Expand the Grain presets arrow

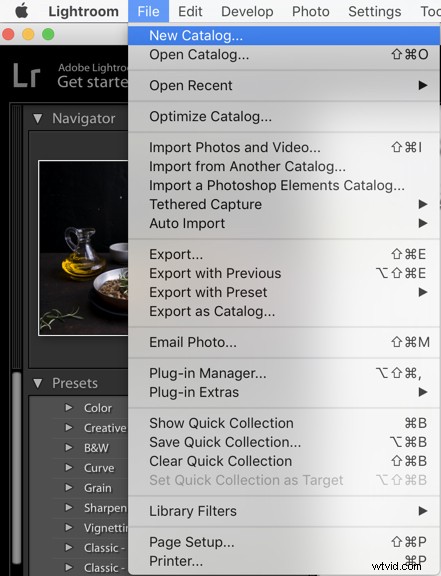69,487
